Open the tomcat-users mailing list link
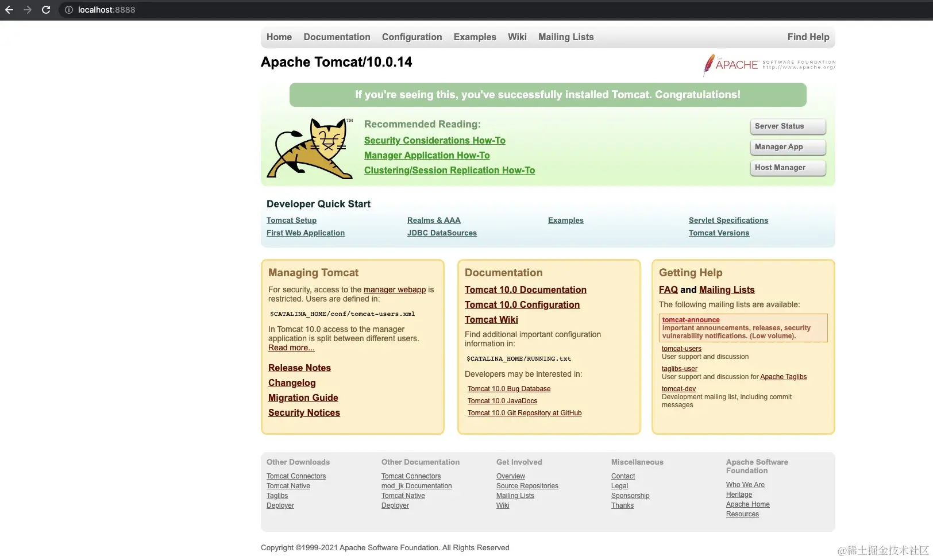 681,349
